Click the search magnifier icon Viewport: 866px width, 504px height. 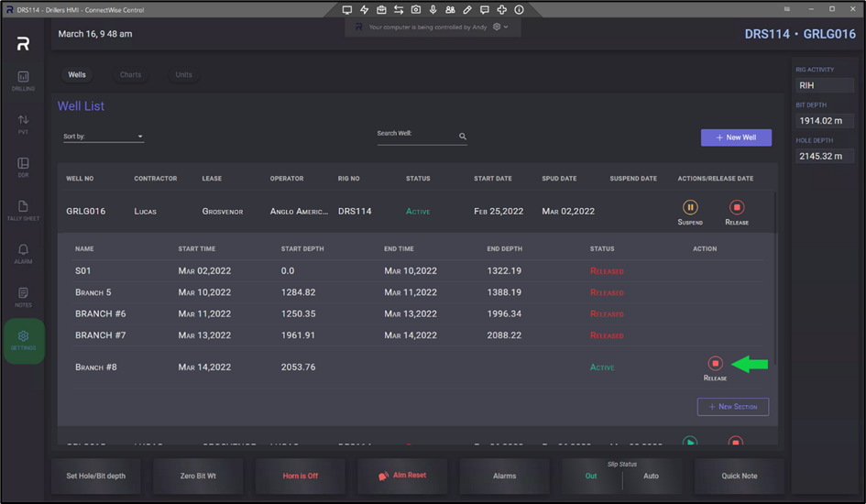[463, 137]
